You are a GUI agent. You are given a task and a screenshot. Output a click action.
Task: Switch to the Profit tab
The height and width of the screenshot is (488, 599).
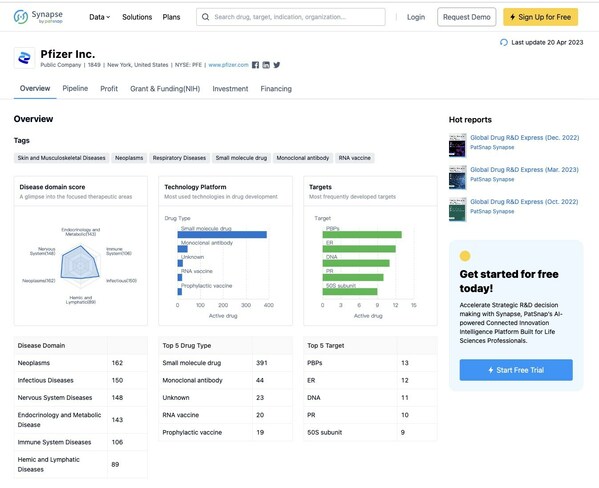coord(109,89)
